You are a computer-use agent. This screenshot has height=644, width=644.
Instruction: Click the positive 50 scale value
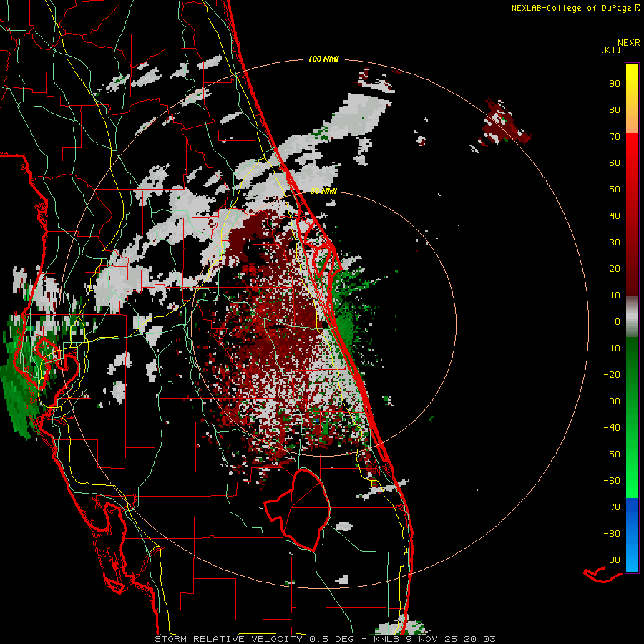615,190
